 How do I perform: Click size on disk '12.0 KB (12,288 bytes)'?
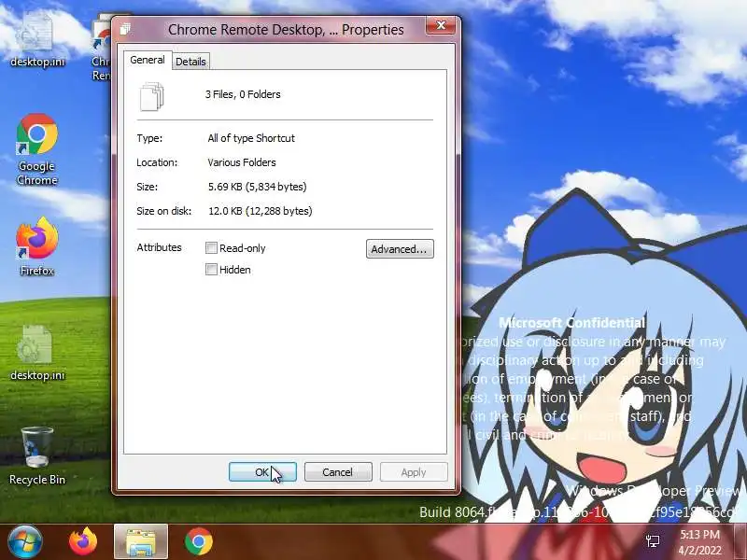coord(261,211)
